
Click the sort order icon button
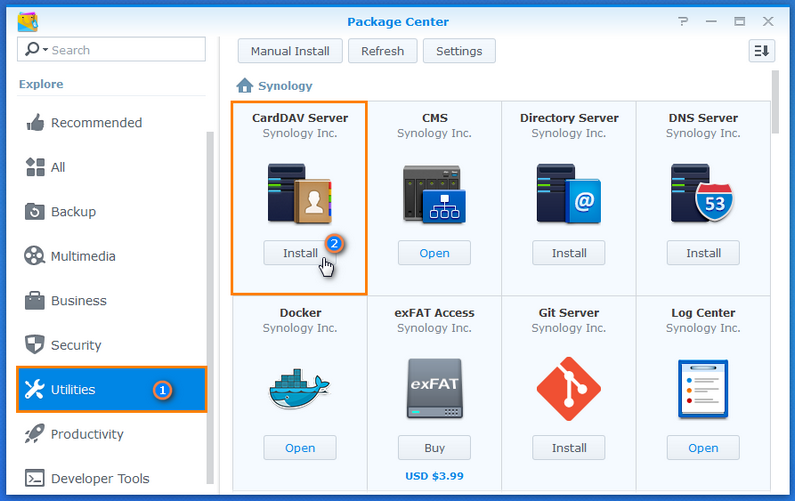tap(762, 51)
